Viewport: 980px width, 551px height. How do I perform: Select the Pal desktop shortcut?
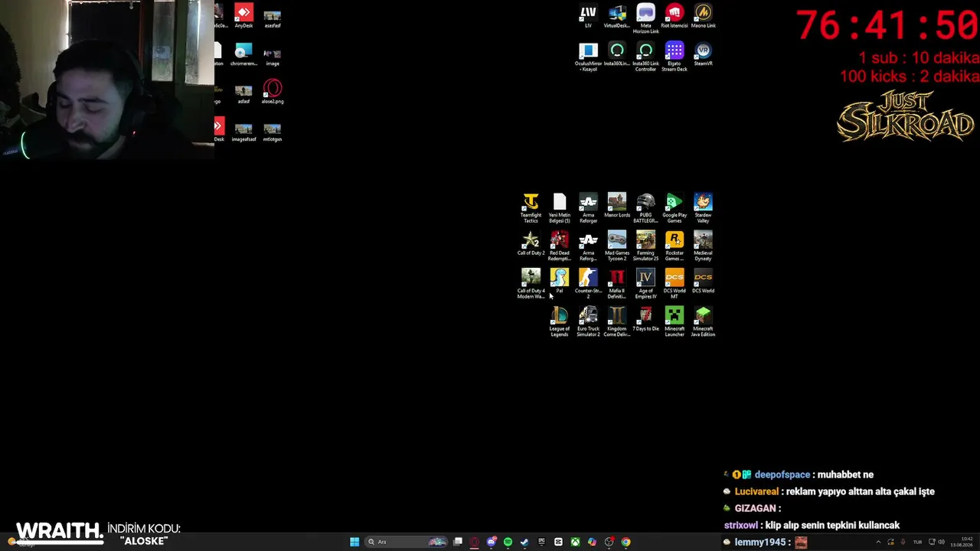pyautogui.click(x=560, y=281)
